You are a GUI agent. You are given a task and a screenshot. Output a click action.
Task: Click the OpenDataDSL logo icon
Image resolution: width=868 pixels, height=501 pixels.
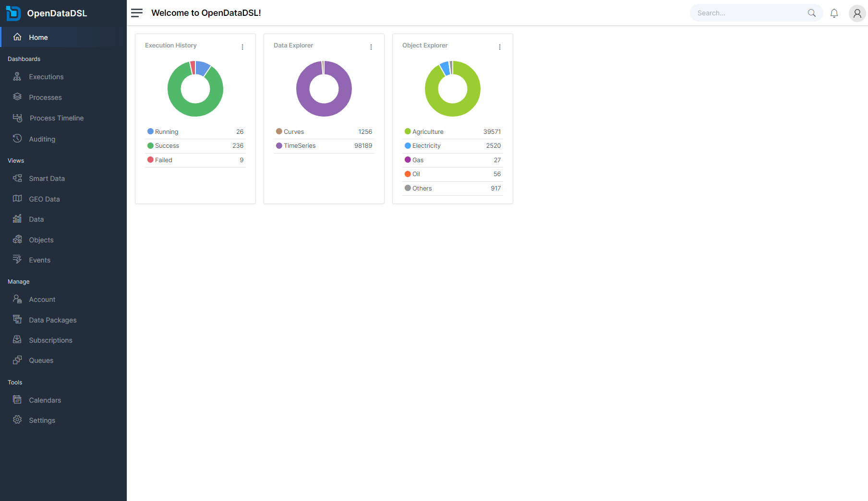pyautogui.click(x=13, y=13)
